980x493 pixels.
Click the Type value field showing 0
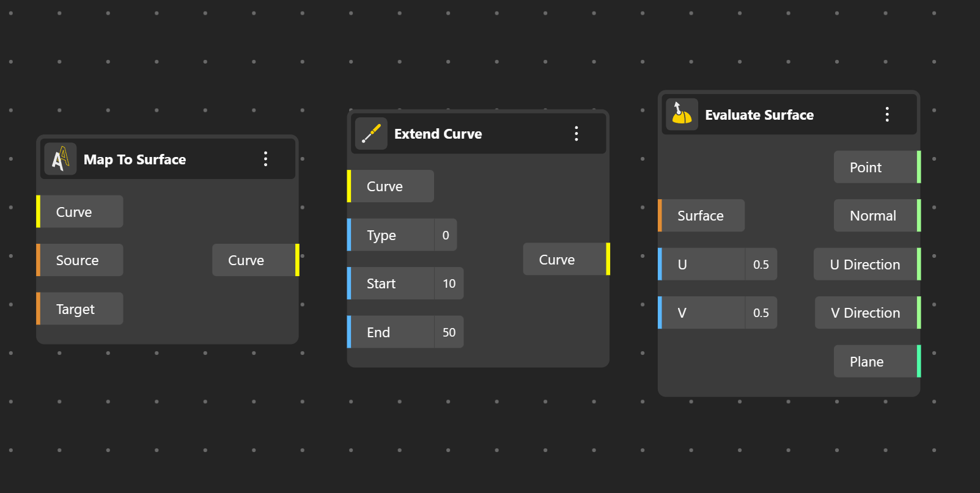point(446,235)
